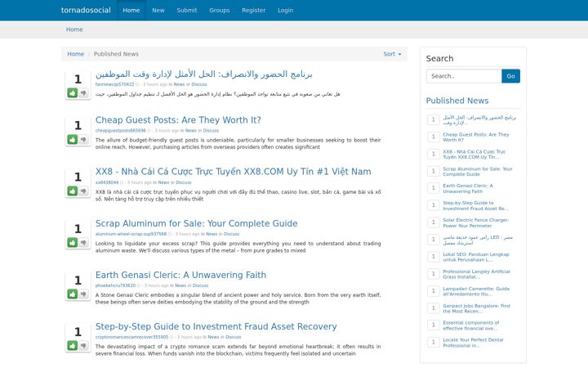
Task: Click the tornadosocial site logo
Action: coord(86,10)
